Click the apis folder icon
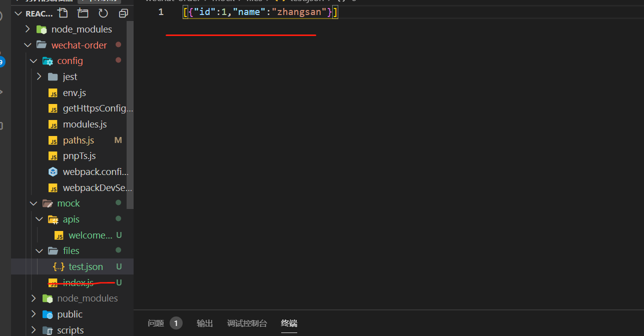 tap(53, 219)
